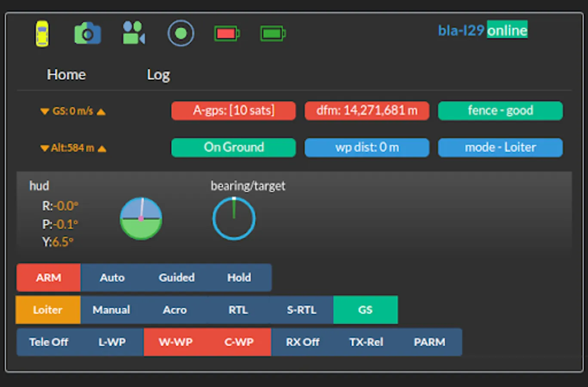Toggle the red ARM button
588x387 pixels.
click(49, 278)
